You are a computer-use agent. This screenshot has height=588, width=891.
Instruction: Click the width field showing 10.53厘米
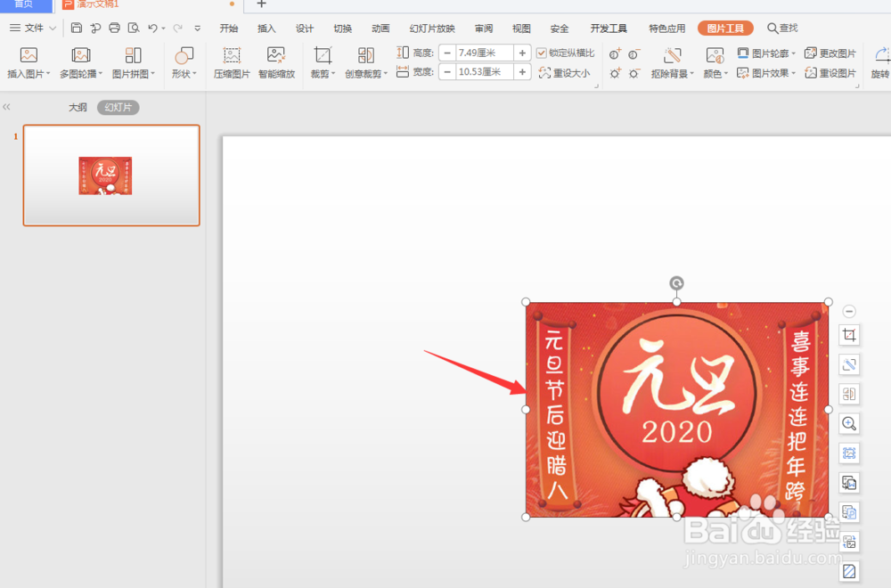(484, 72)
